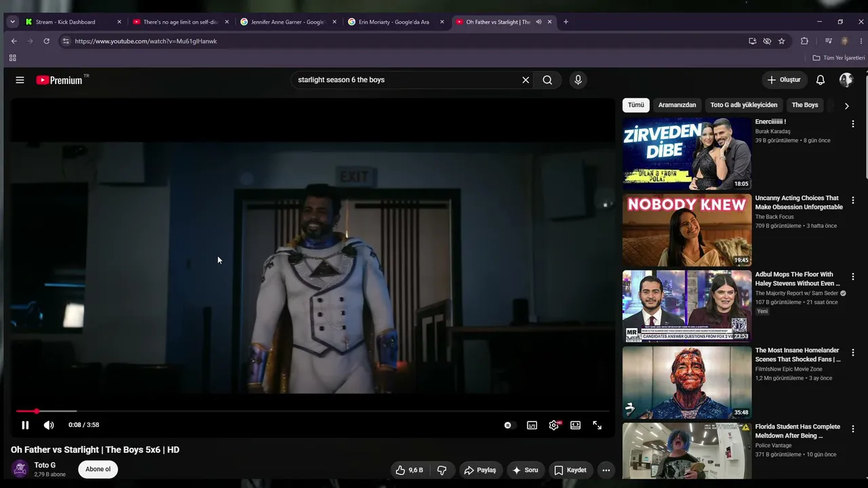Select The Boys filter chip
The height and width of the screenshot is (488, 868).
(805, 105)
